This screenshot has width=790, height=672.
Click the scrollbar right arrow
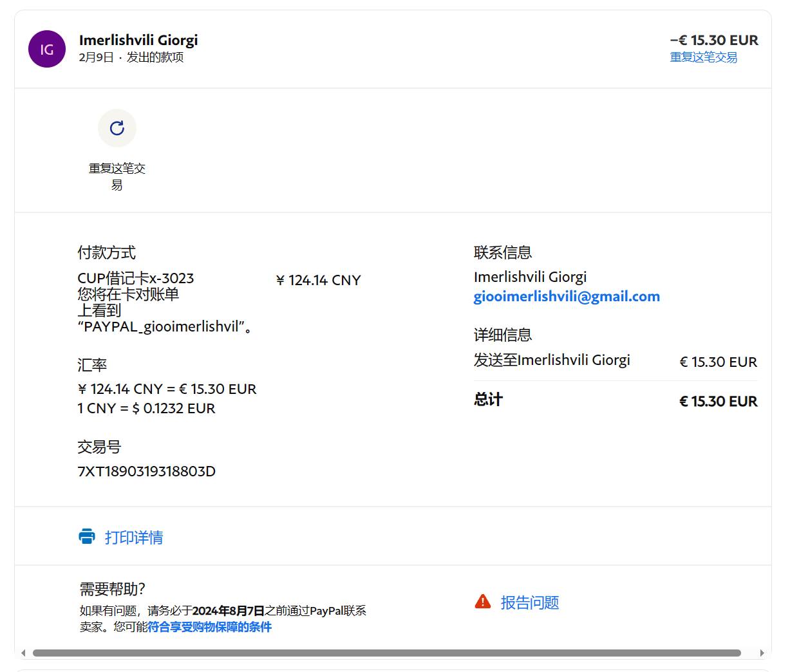[763, 653]
